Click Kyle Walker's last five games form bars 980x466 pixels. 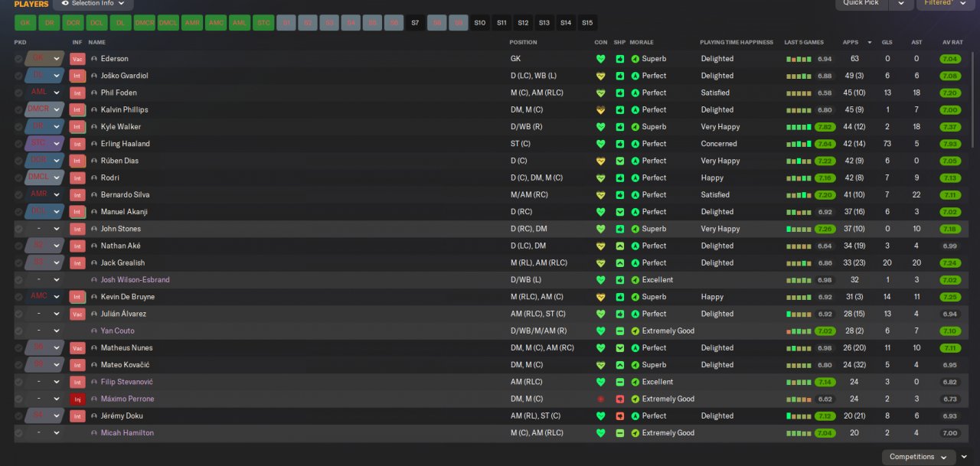(799, 127)
